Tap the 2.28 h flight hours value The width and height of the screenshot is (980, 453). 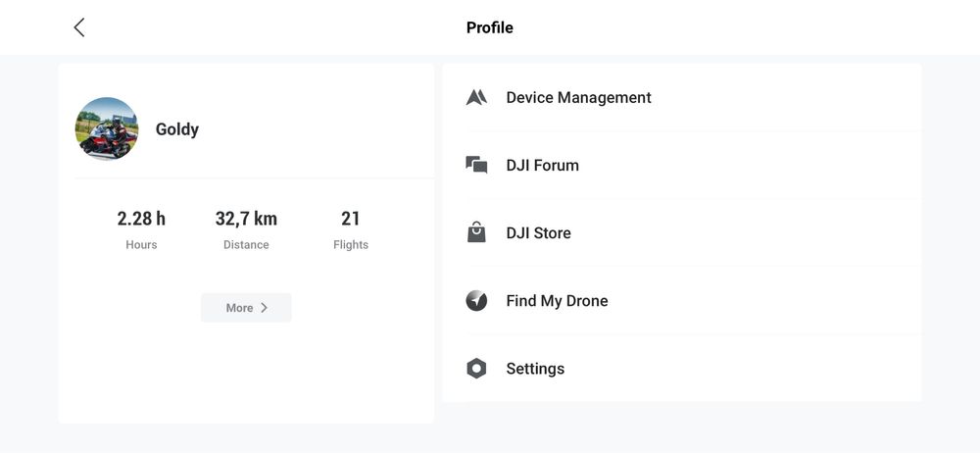click(141, 219)
